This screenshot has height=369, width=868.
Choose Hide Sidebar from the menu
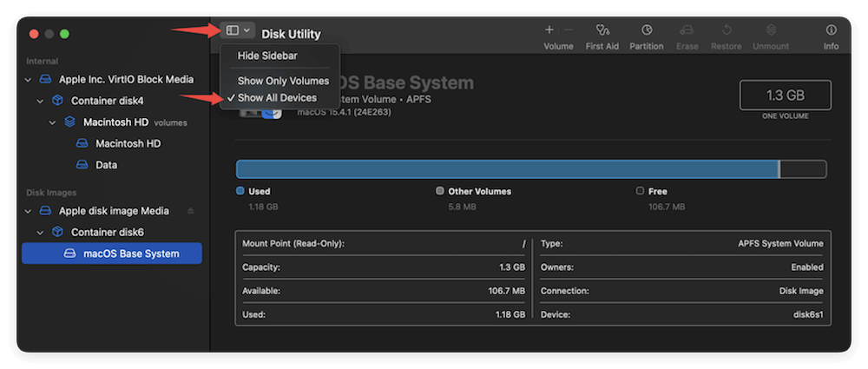pyautogui.click(x=267, y=56)
